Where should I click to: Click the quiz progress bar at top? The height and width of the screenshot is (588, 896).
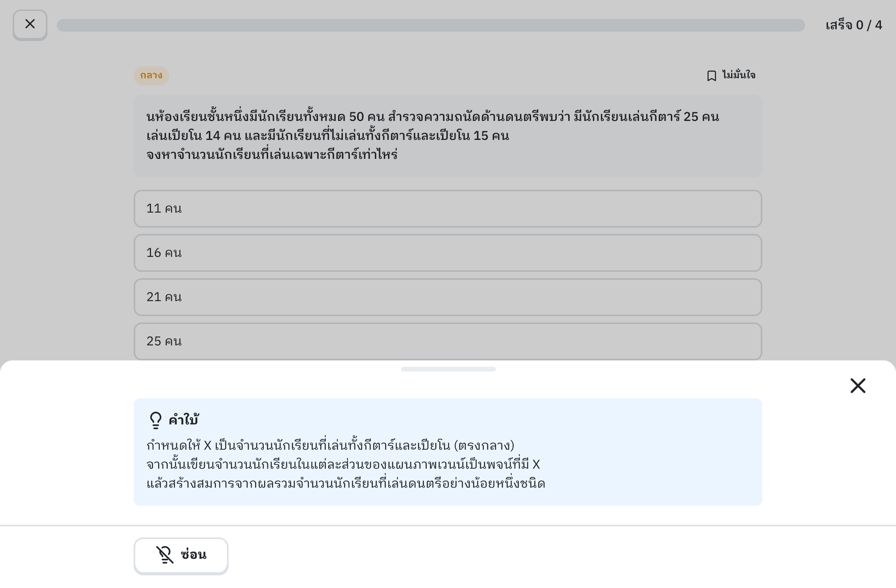(431, 25)
